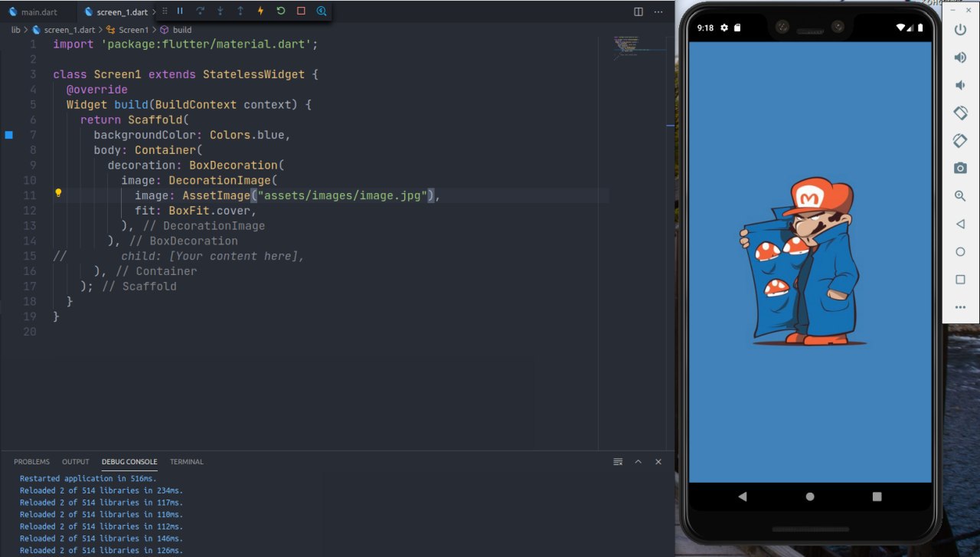The width and height of the screenshot is (980, 557).
Task: Open the widget inspector from debug toolbar
Action: click(x=322, y=11)
